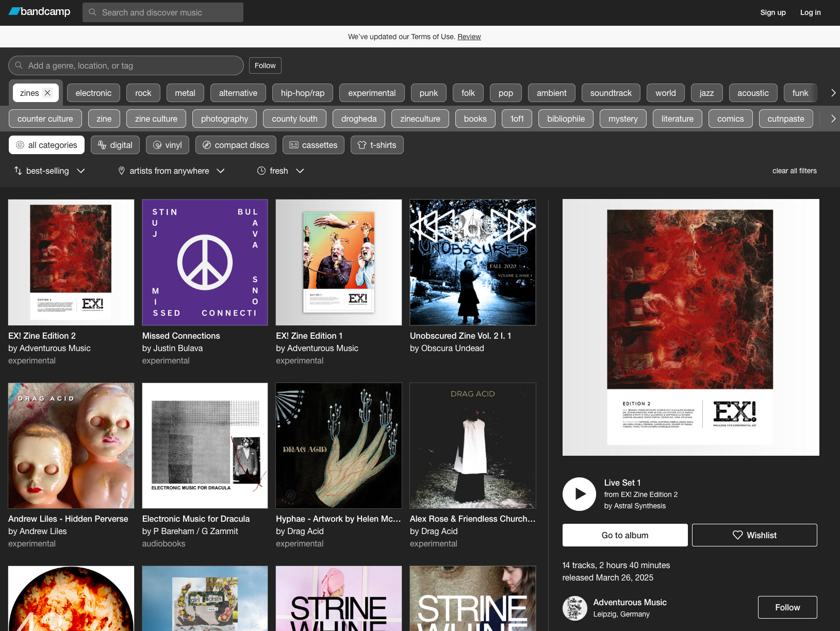Open EX! Zine Edition 1 cover thumbnail
840x631 pixels.
pyautogui.click(x=339, y=262)
